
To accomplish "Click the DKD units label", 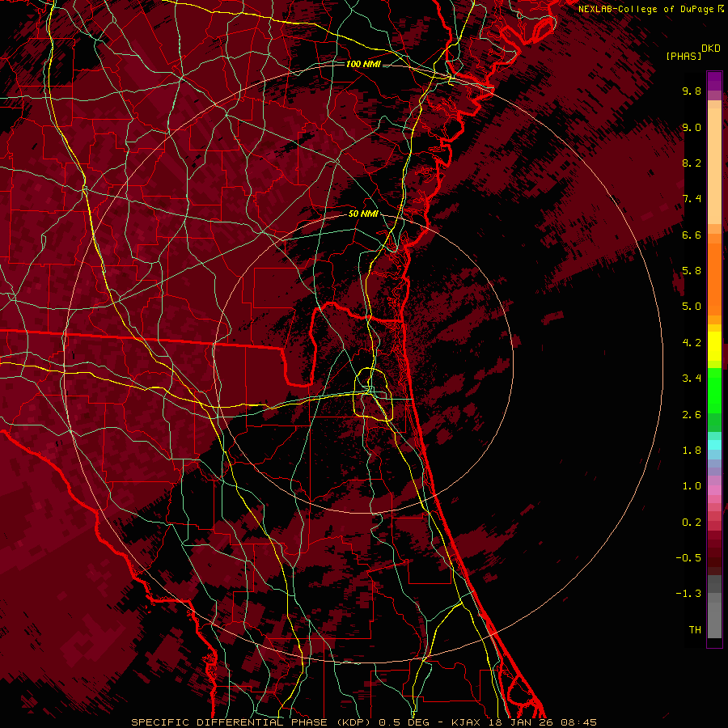I will click(711, 49).
